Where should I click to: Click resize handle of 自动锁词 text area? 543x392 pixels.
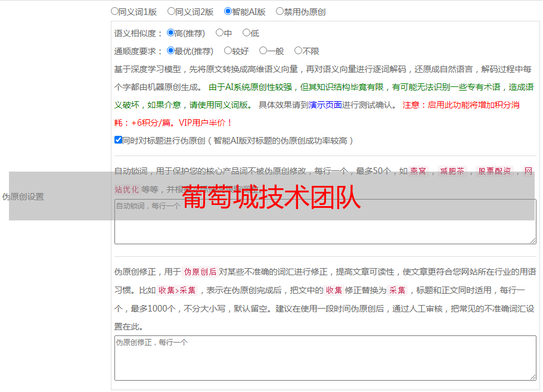click(533, 241)
